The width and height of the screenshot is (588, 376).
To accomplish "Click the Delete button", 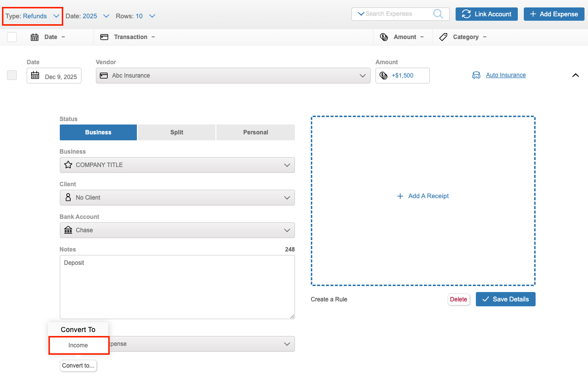I will [x=459, y=299].
